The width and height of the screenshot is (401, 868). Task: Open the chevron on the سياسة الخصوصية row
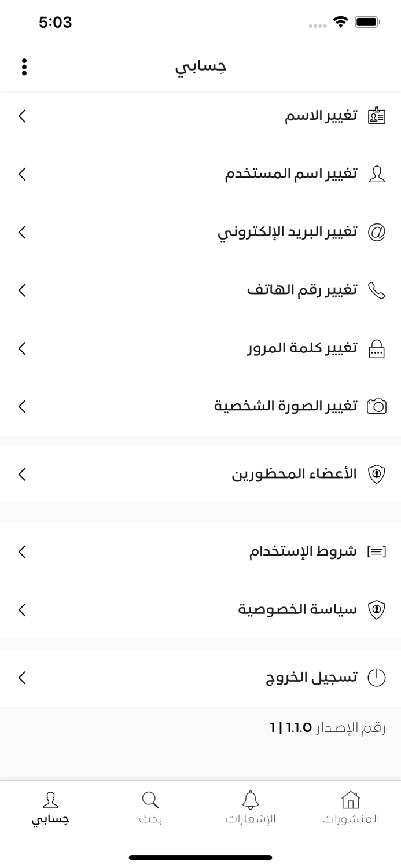(x=22, y=610)
